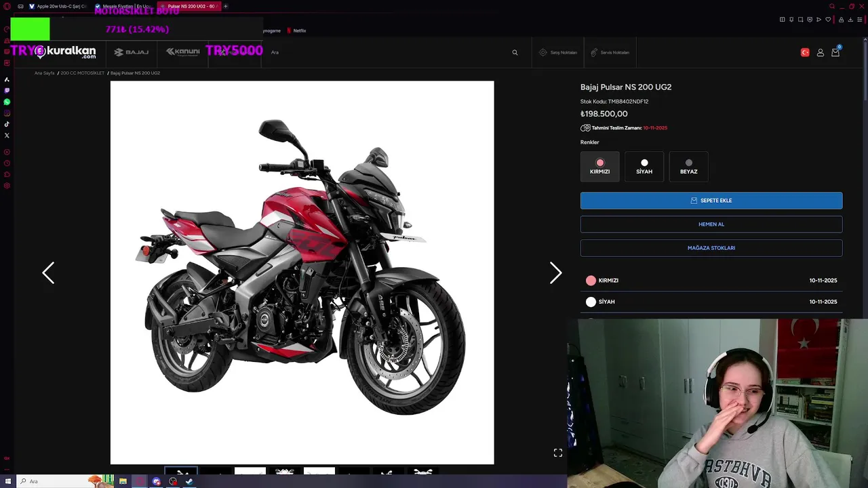The image size is (868, 488).
Task: Click browser split screen icon
Action: tap(782, 20)
